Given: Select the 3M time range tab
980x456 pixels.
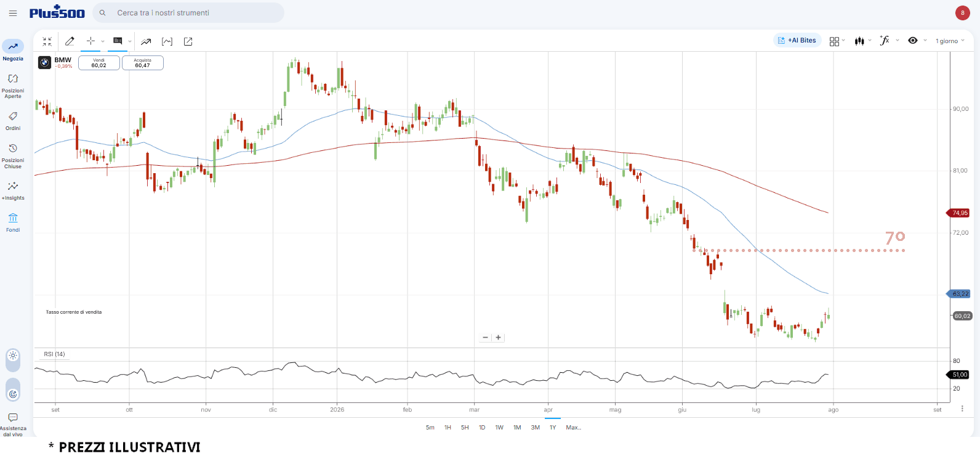Looking at the screenshot, I should 536,427.
